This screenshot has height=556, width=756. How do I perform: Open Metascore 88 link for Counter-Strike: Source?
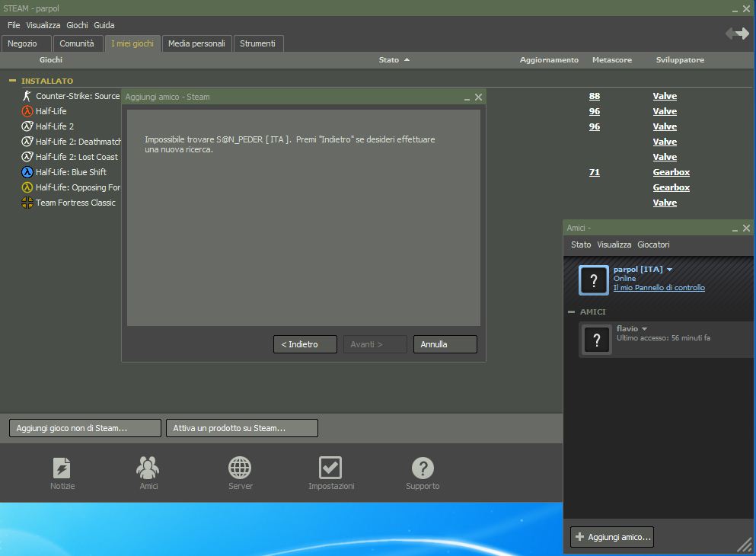point(595,96)
